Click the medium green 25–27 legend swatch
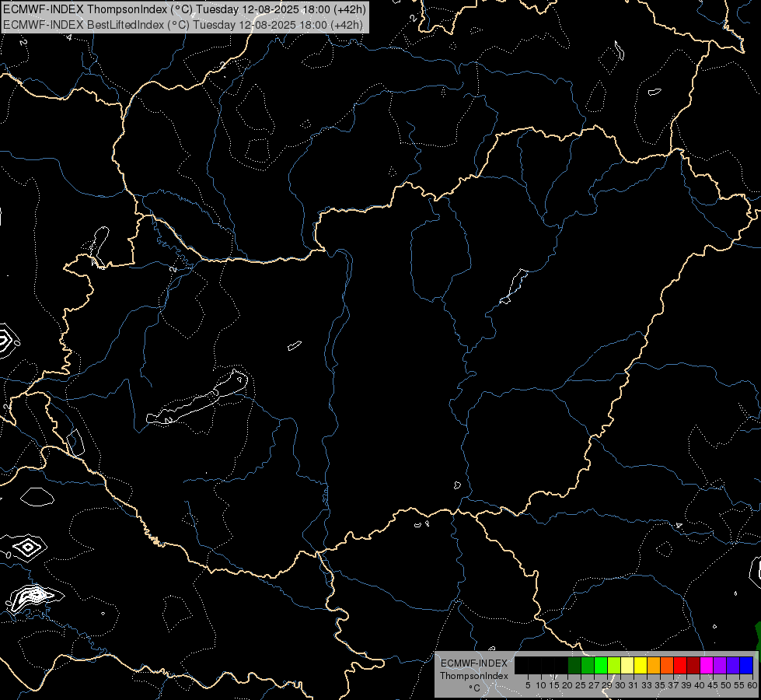Screen dimensions: 761x700 588,666
